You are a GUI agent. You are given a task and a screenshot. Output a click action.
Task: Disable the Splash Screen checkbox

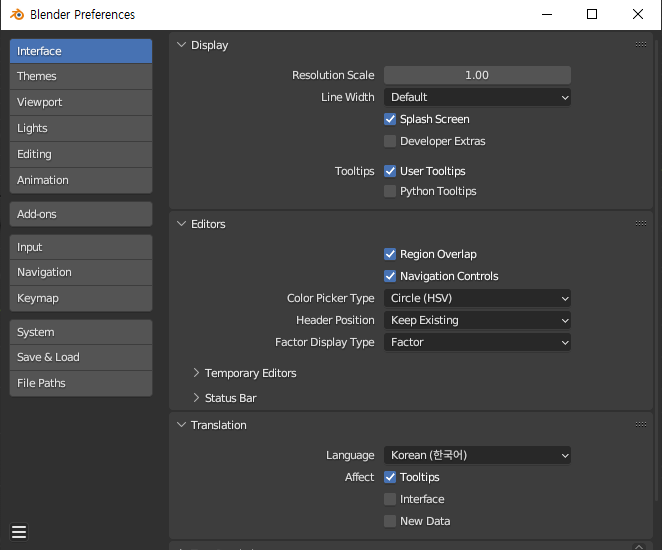tap(390, 119)
